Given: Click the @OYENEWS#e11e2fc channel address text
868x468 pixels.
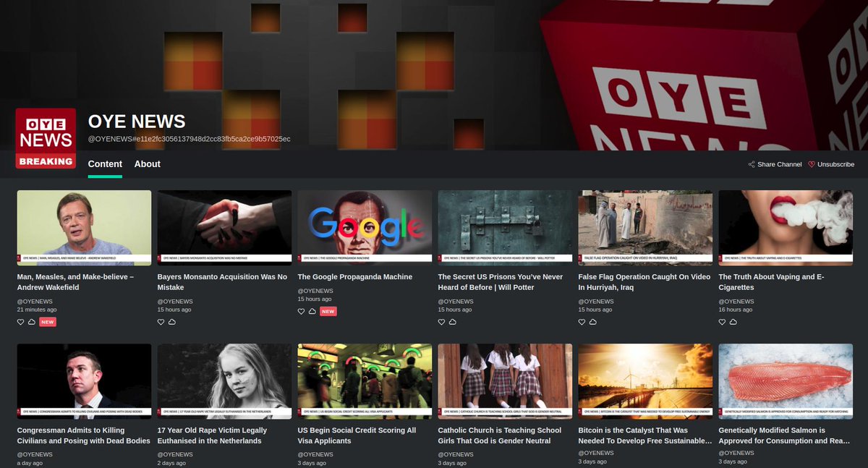Looking at the screenshot, I should pyautogui.click(x=190, y=138).
